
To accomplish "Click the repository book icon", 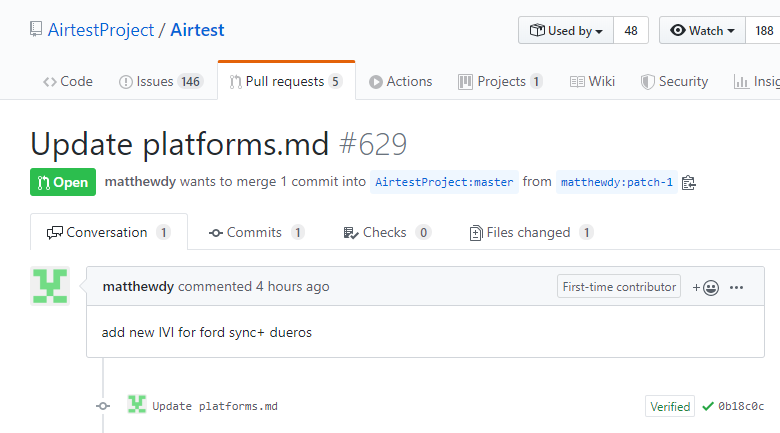I will (36, 30).
